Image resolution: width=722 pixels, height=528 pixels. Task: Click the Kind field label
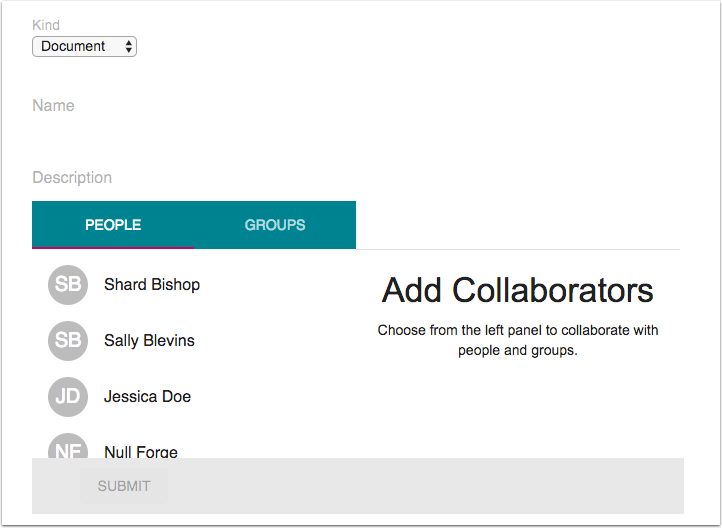(46, 25)
